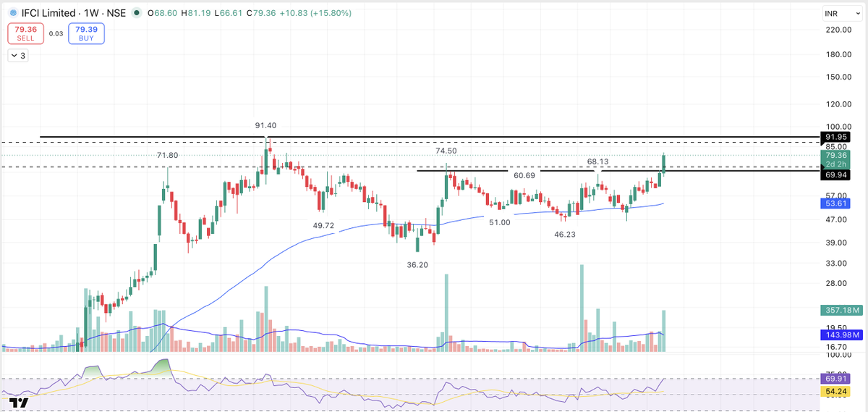The image size is (868, 412).
Task: Click the 357.18M volume label
Action: (841, 310)
